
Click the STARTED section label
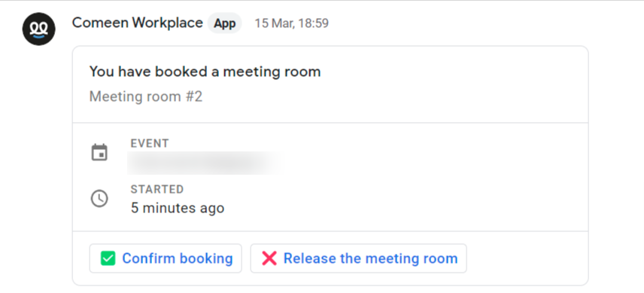point(157,190)
